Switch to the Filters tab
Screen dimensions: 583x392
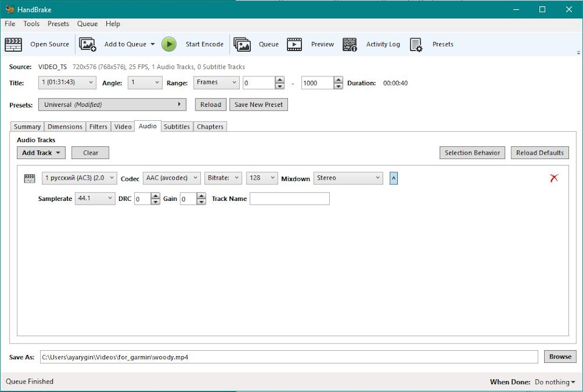[x=98, y=127]
